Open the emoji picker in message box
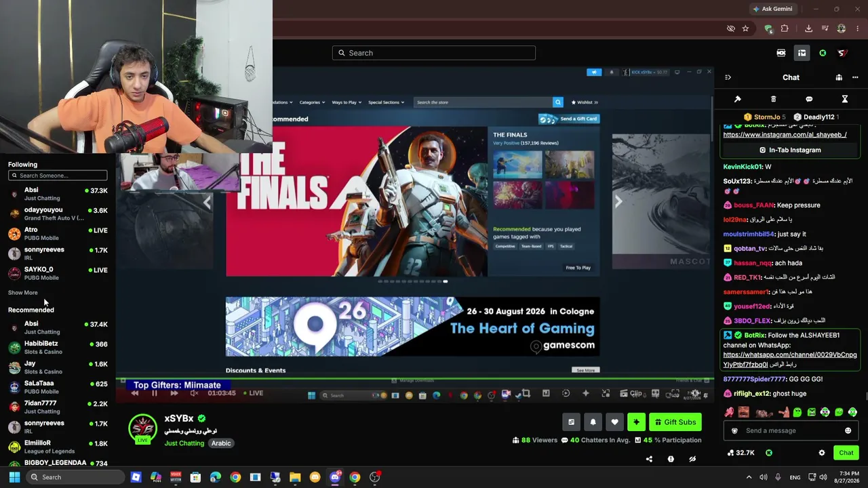The height and width of the screenshot is (488, 868). click(848, 430)
